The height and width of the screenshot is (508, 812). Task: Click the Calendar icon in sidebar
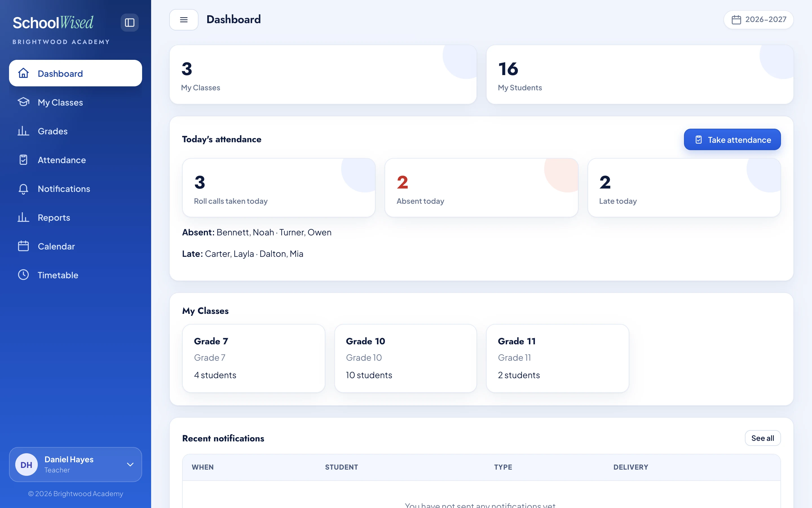click(x=23, y=246)
